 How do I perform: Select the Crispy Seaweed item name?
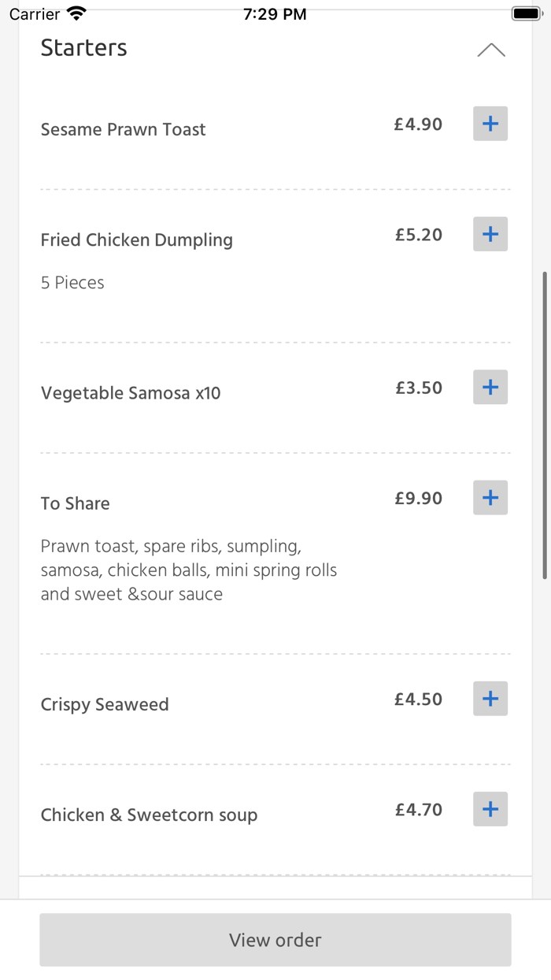[105, 704]
